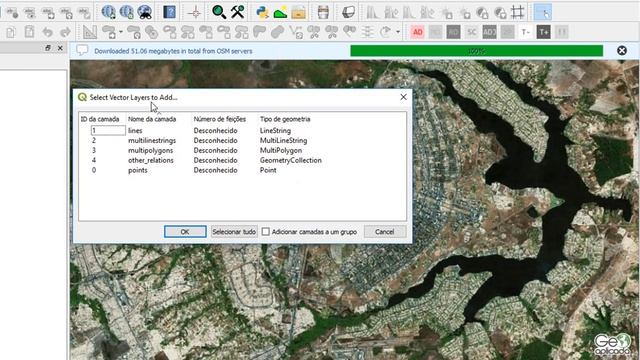Open the help book icon
Screen dimensions: 640x360
pos(169,12)
